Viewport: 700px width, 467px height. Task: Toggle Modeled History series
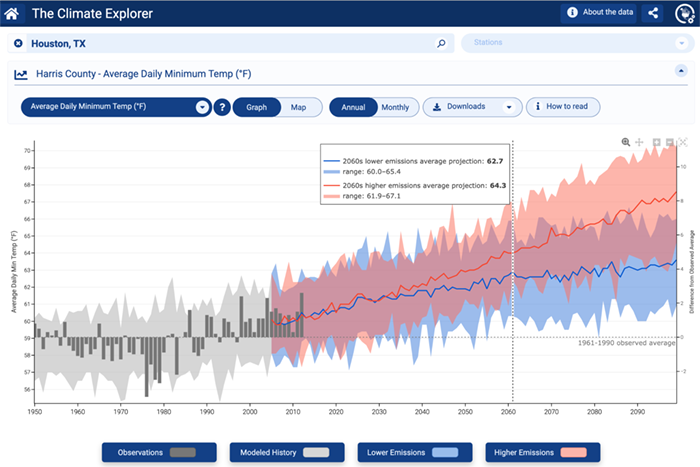click(285, 453)
